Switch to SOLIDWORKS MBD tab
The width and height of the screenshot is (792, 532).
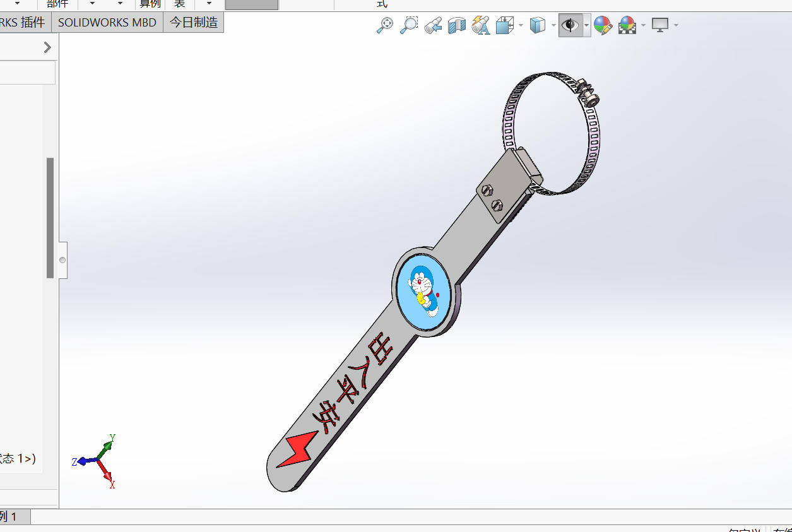point(107,23)
